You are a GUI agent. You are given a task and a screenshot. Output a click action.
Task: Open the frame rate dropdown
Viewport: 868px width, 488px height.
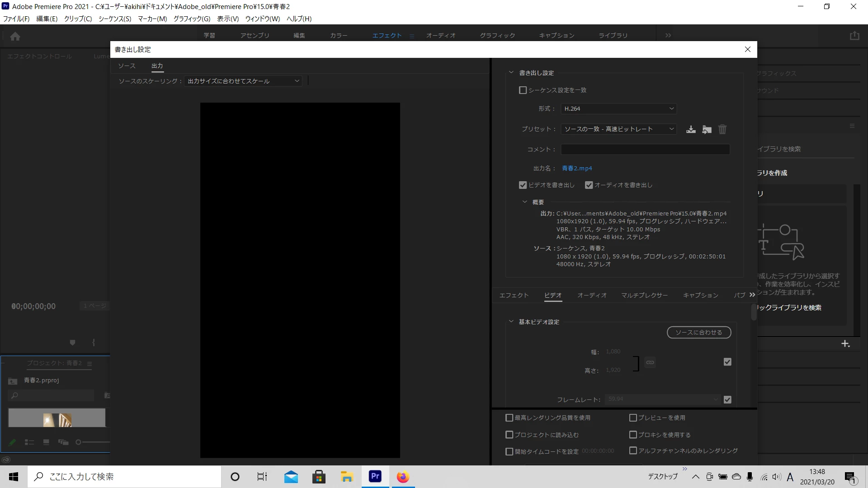coord(662,399)
